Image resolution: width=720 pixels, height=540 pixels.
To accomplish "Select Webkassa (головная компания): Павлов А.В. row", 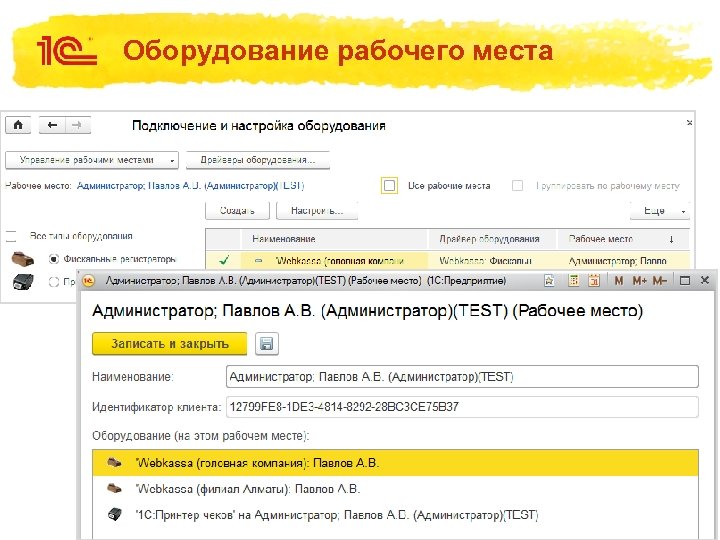I will (x=395, y=463).
